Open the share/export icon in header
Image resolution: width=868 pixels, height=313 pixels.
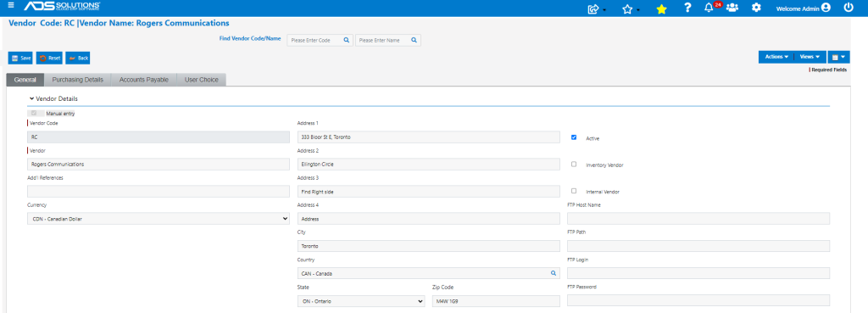pos(594,8)
